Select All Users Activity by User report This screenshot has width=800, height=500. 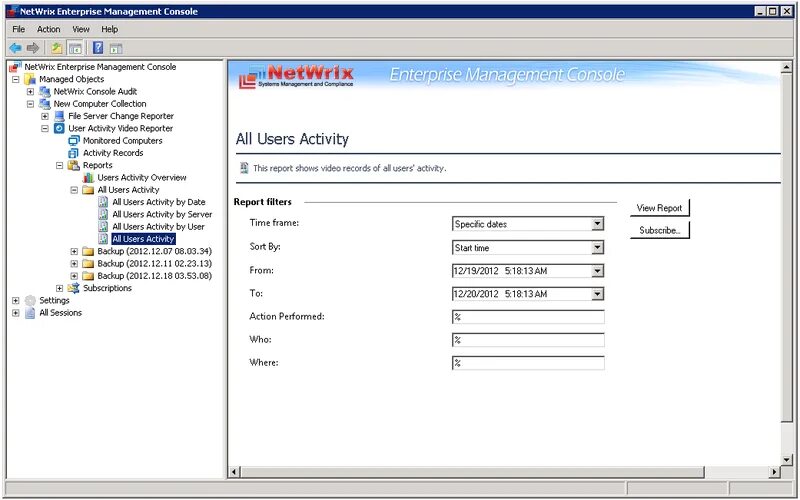point(158,227)
